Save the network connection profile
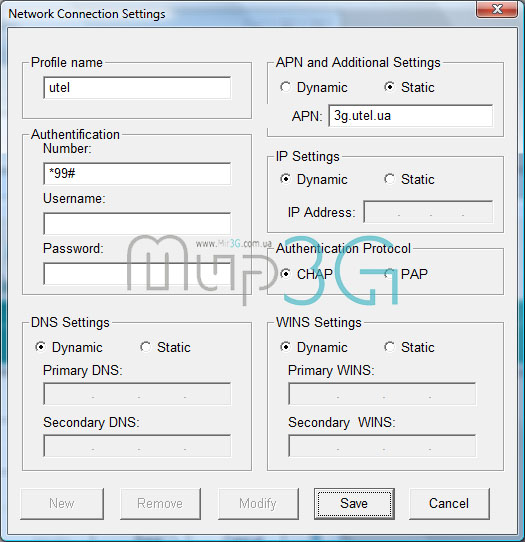The width and height of the screenshot is (525, 542). (x=354, y=504)
